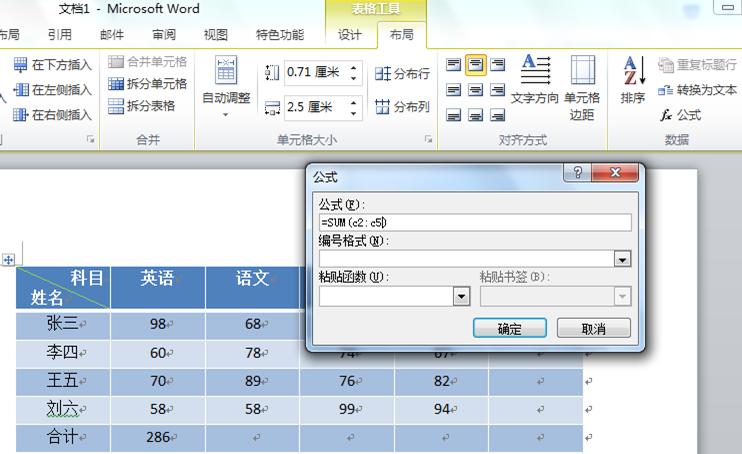
Task: Switch to the 视图 tab
Action: 216,35
